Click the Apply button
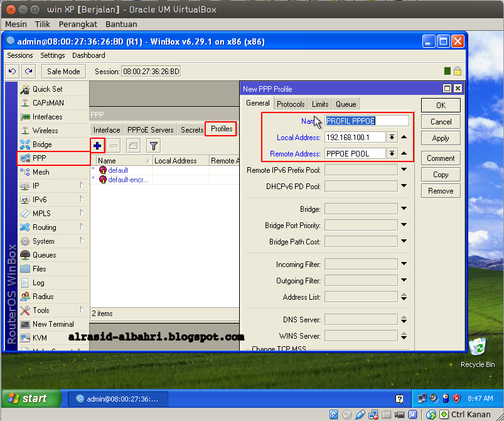This screenshot has width=504, height=421. click(441, 138)
